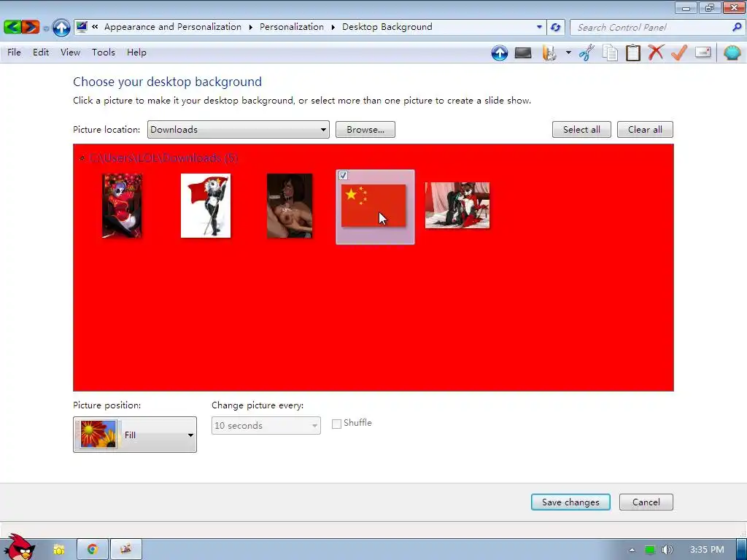Image resolution: width=747 pixels, height=560 pixels.
Task: Click the C:\Users\LOL\Downloads (5) group header
Action: (163, 158)
